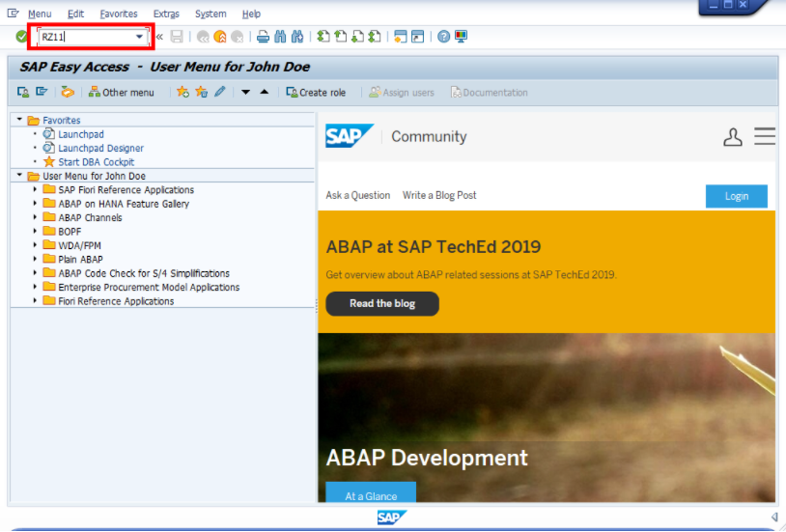The image size is (786, 532).
Task: Click the Read the blog button
Action: (x=382, y=304)
